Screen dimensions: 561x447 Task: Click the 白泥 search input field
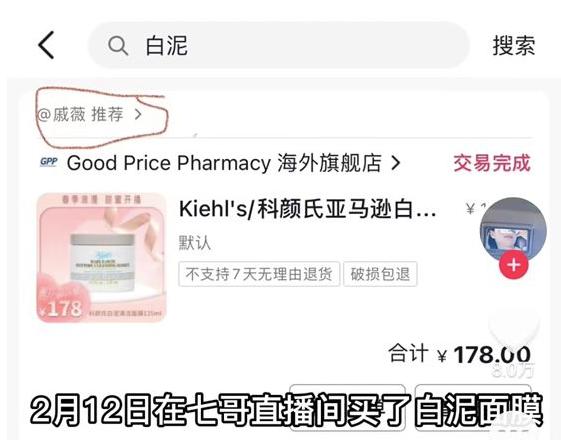tap(278, 45)
